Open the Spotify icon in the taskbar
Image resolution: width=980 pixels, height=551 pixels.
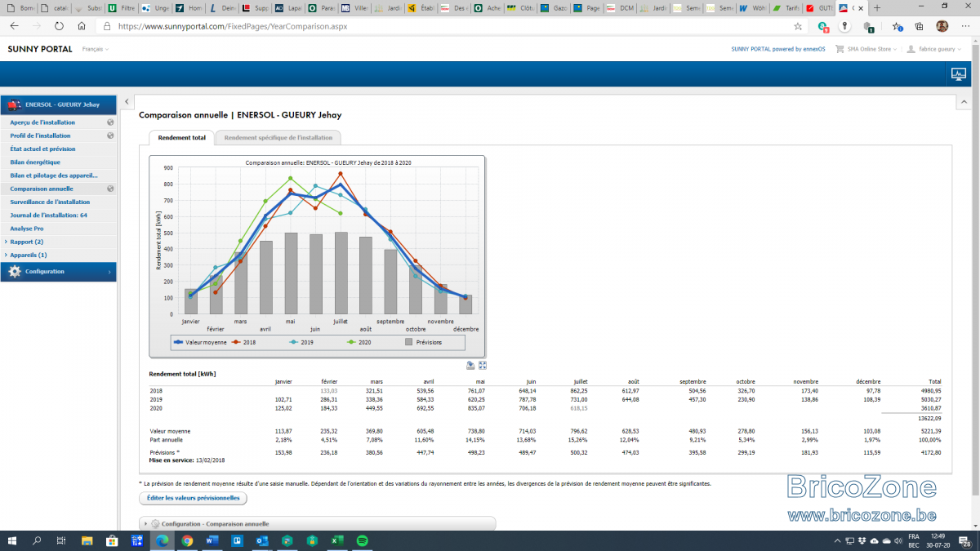363,540
